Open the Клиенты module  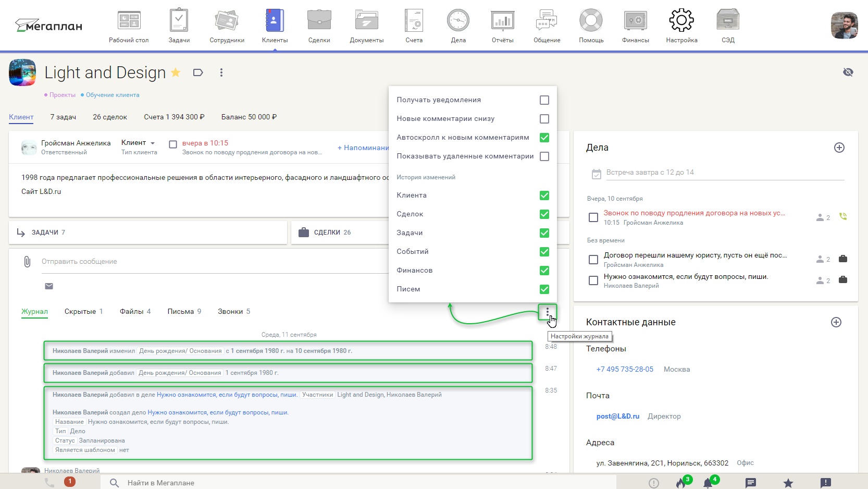[275, 26]
